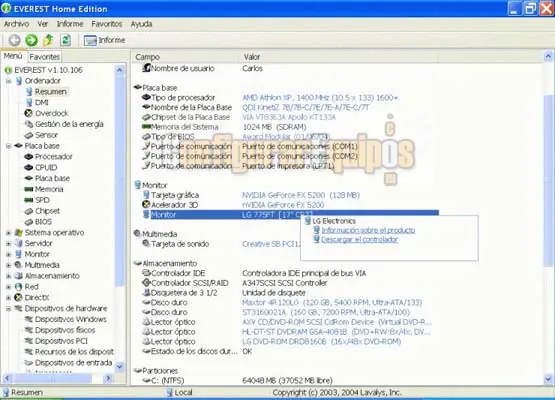Open the Ayuda menu
The width and height of the screenshot is (555, 400).
(x=142, y=24)
